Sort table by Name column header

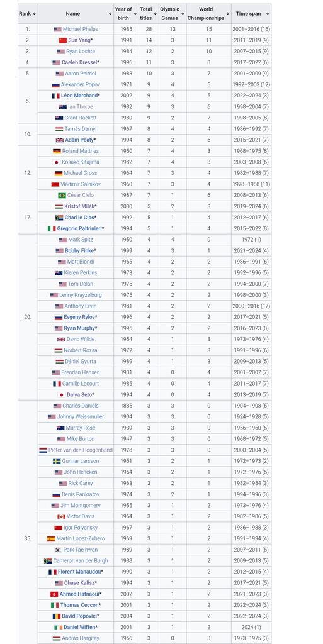[76, 14]
